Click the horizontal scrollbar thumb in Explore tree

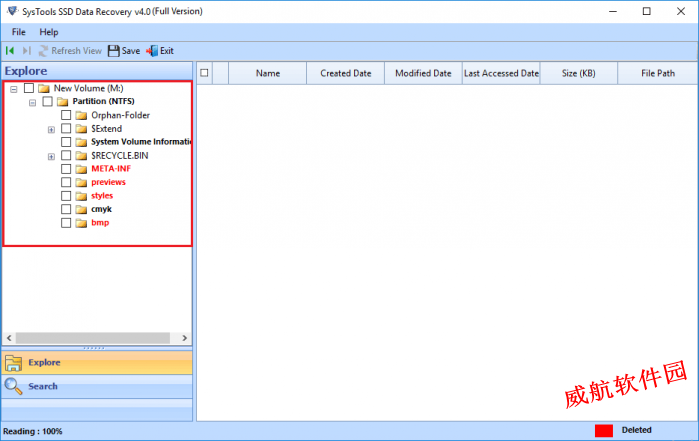coord(93,338)
